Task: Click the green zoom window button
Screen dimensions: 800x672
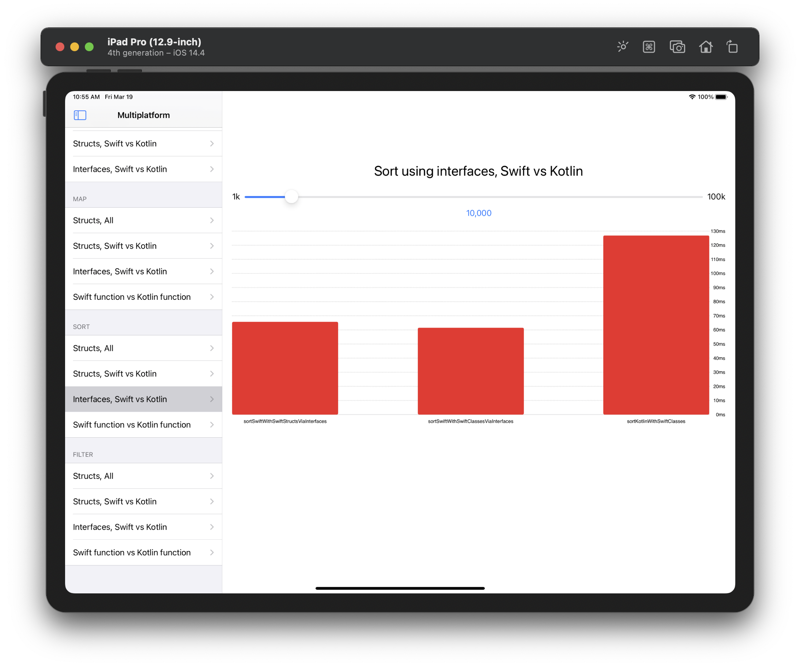Action: (x=89, y=47)
